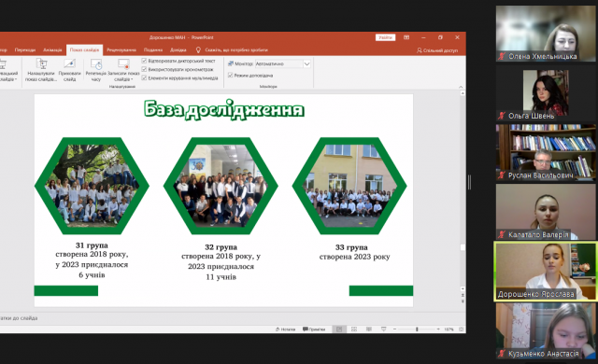Select Калатало Валерія video tile

tap(546, 212)
